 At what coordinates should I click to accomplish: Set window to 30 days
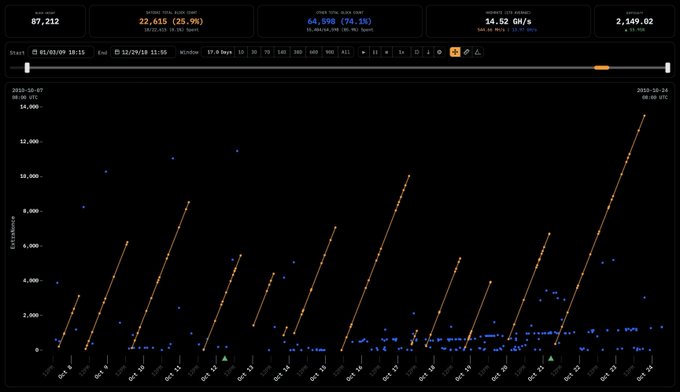(254, 52)
